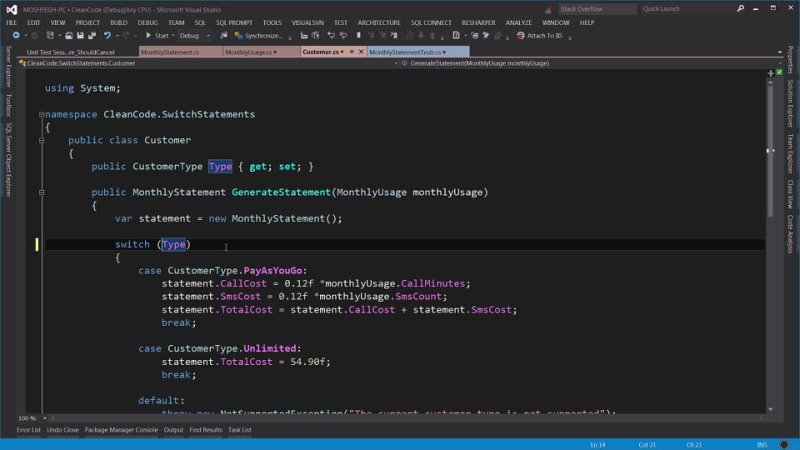
Task: Open the Find Results tab
Action: click(x=206, y=430)
